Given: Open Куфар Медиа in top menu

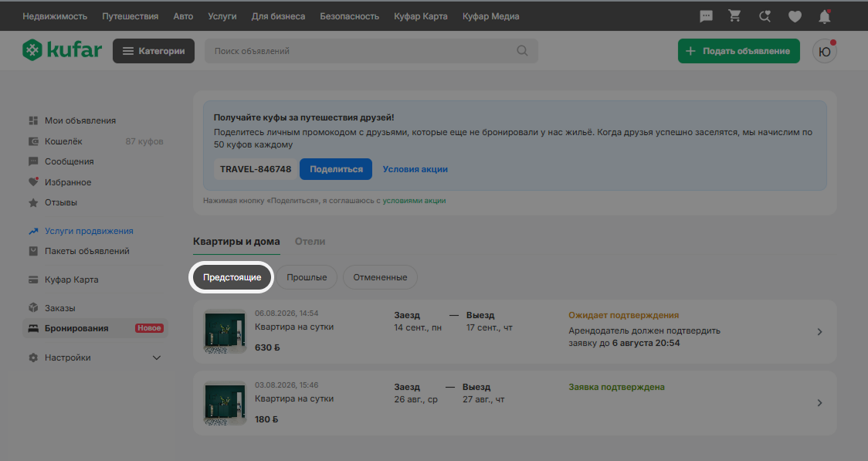Looking at the screenshot, I should click(x=491, y=17).
